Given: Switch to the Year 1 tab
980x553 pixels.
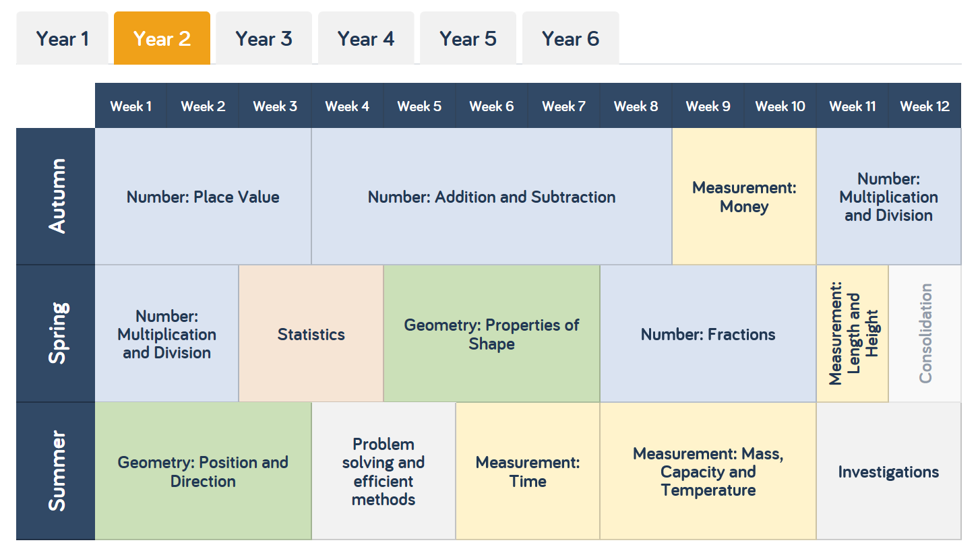Looking at the screenshot, I should (62, 38).
